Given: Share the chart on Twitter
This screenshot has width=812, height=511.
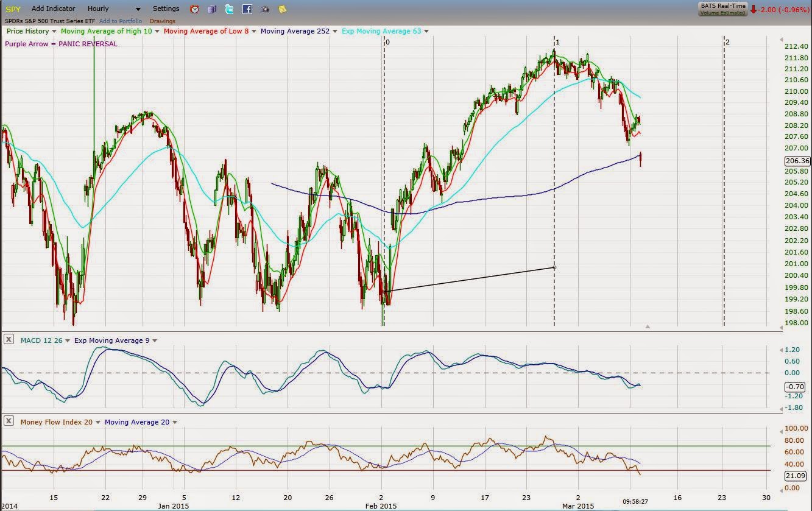Looking at the screenshot, I should pos(229,9).
